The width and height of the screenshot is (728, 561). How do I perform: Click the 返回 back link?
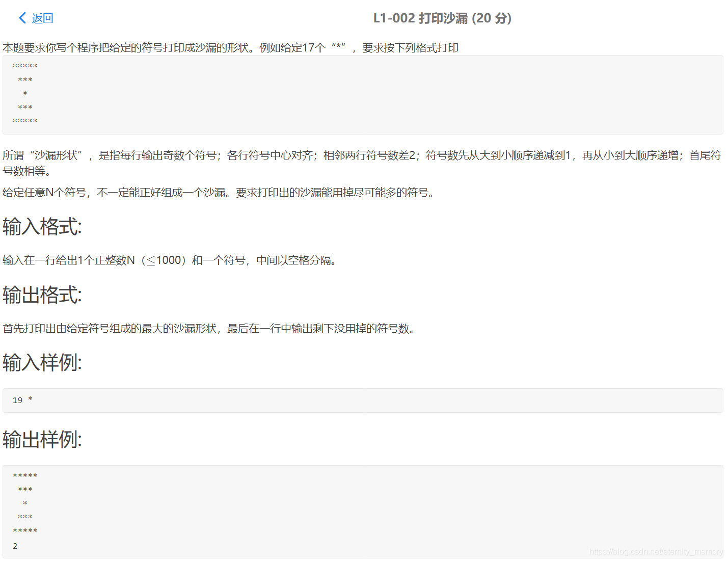[x=42, y=18]
